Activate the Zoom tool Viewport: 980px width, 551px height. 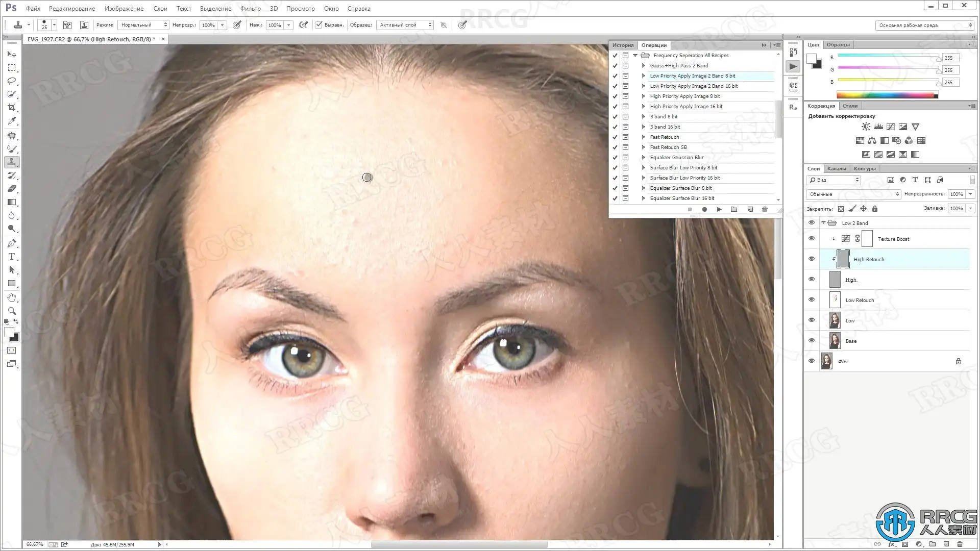coord(11,311)
